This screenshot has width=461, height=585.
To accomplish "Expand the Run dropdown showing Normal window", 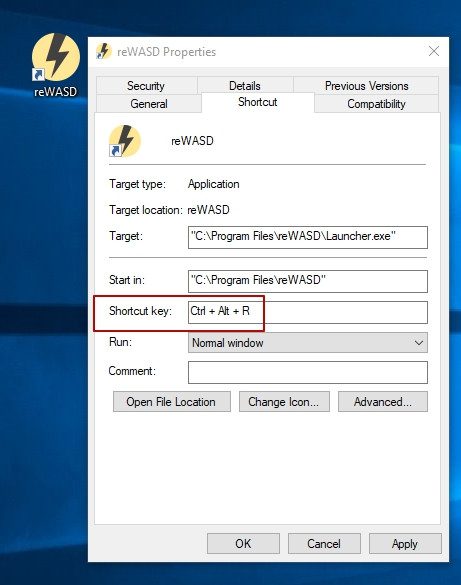I will point(308,343).
